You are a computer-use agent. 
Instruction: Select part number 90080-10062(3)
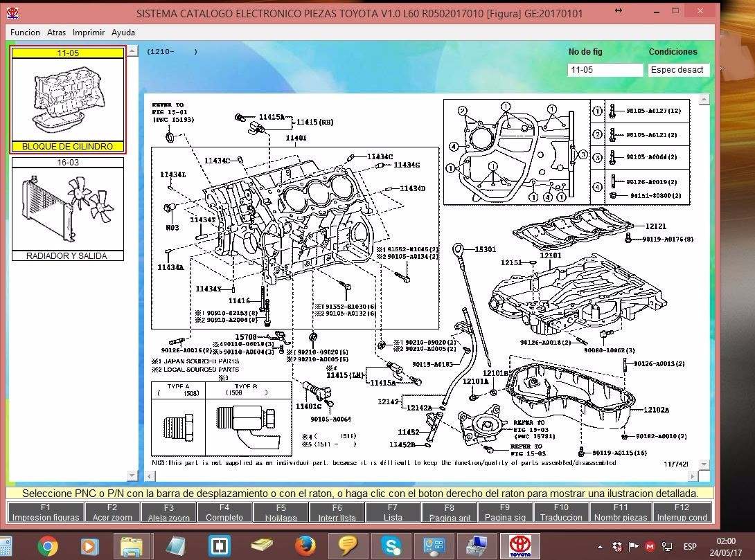click(x=610, y=350)
